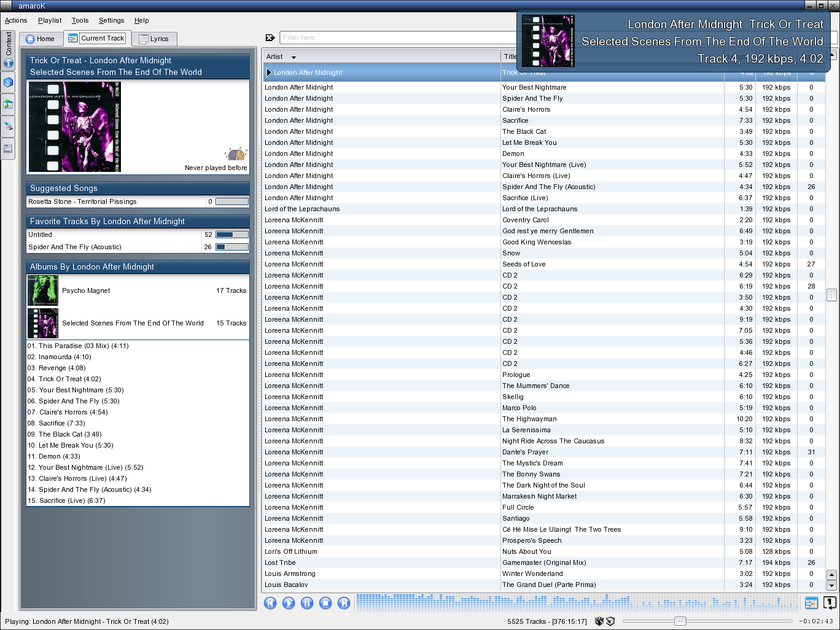This screenshot has height=630, width=840.
Task: Click the Previous track button
Action: pyautogui.click(x=270, y=603)
